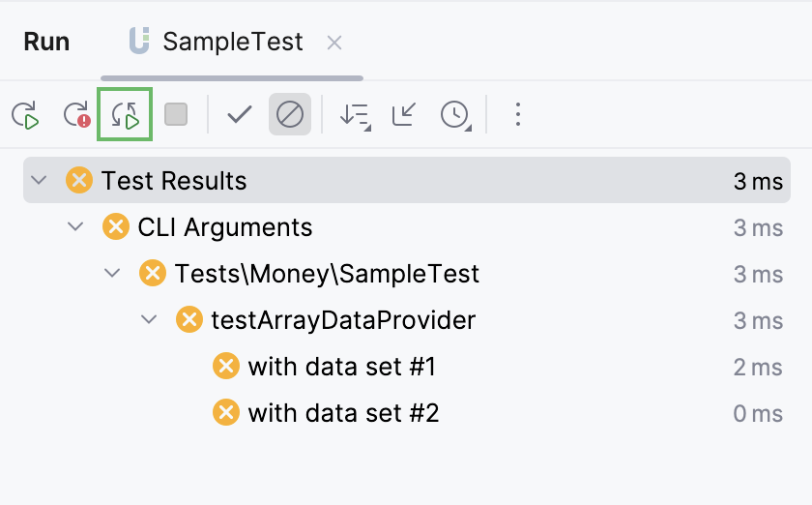This screenshot has width=812, height=505.
Task: Open the Sort tests dropdown
Action: (354, 115)
